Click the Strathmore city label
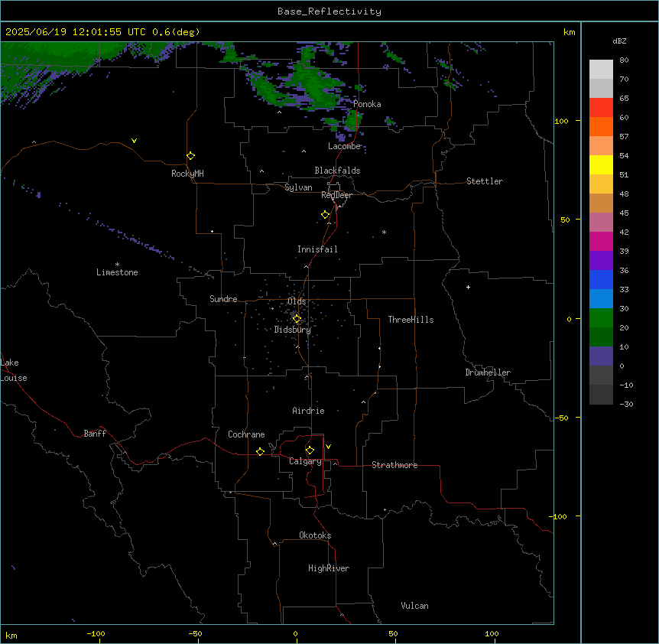Viewport: 659px width, 644px height. click(x=394, y=465)
